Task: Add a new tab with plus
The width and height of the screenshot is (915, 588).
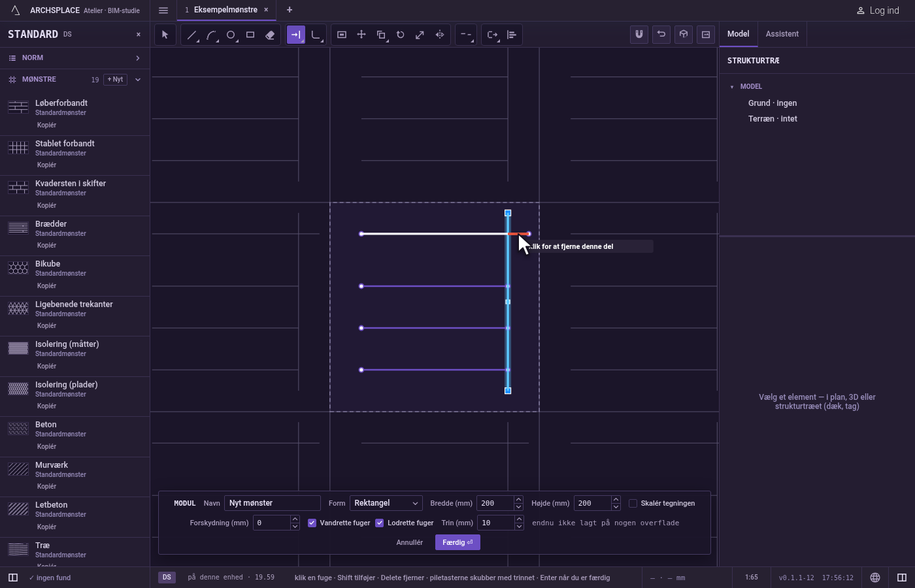Action: point(290,10)
